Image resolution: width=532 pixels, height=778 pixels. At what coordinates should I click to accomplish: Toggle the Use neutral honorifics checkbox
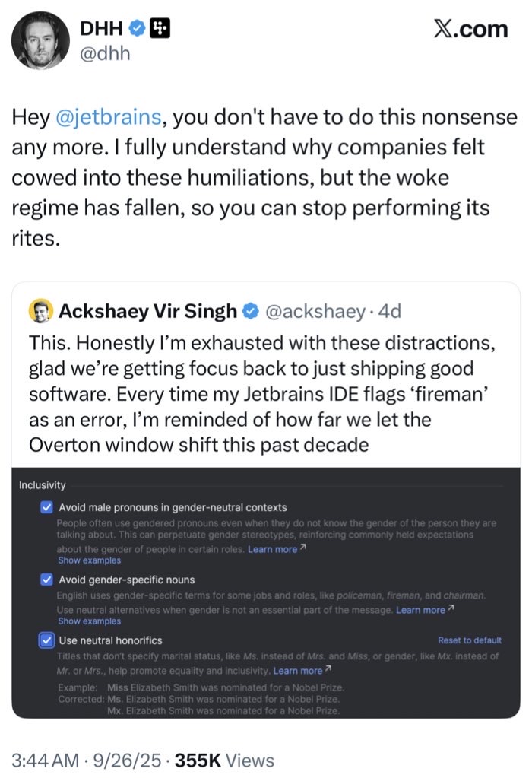(x=46, y=640)
